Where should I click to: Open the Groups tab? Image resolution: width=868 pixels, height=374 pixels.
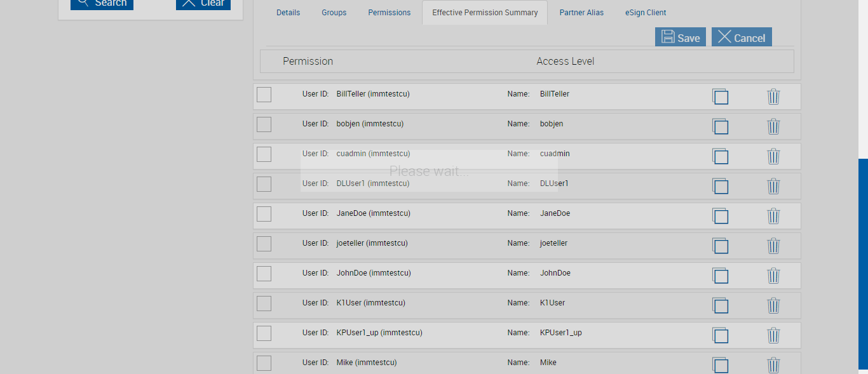[334, 13]
